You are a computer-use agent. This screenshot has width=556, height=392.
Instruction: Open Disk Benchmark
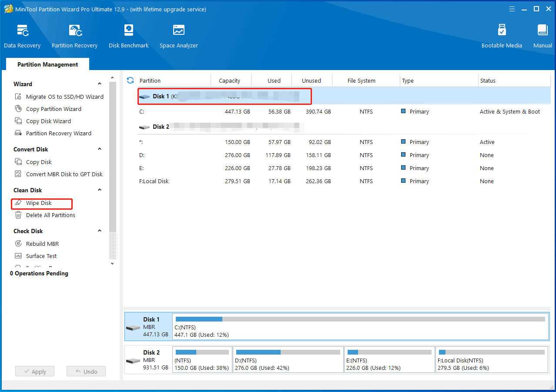(x=129, y=37)
